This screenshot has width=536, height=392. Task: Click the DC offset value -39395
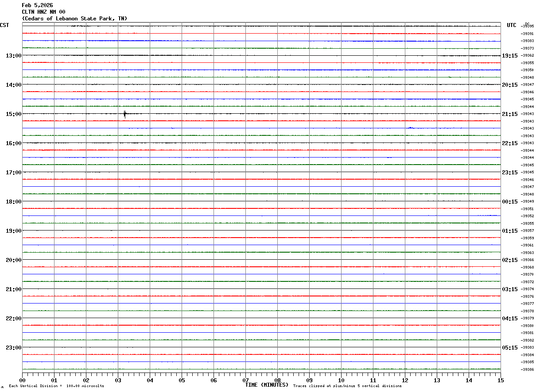coord(528,26)
